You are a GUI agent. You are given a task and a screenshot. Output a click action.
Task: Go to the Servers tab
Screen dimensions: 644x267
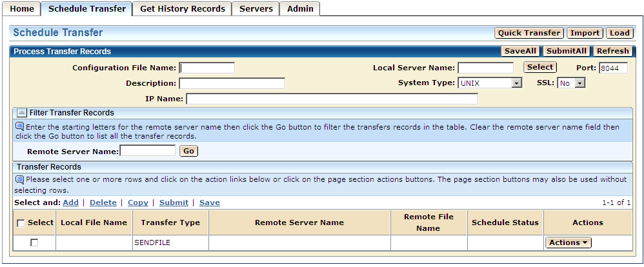coord(256,9)
